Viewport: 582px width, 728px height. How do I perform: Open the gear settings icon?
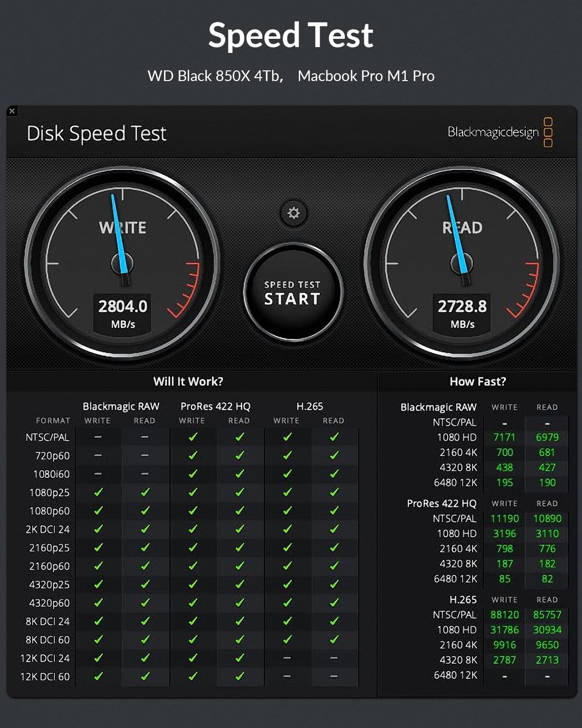(293, 213)
